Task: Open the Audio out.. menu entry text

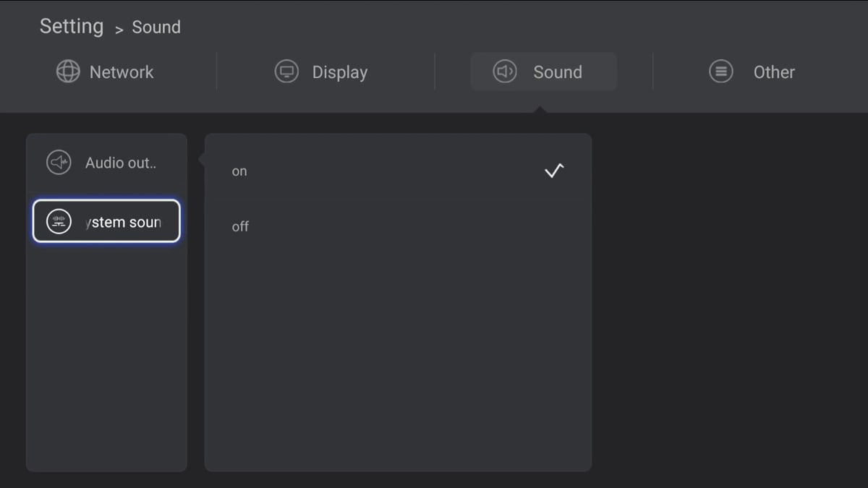Action: point(121,163)
